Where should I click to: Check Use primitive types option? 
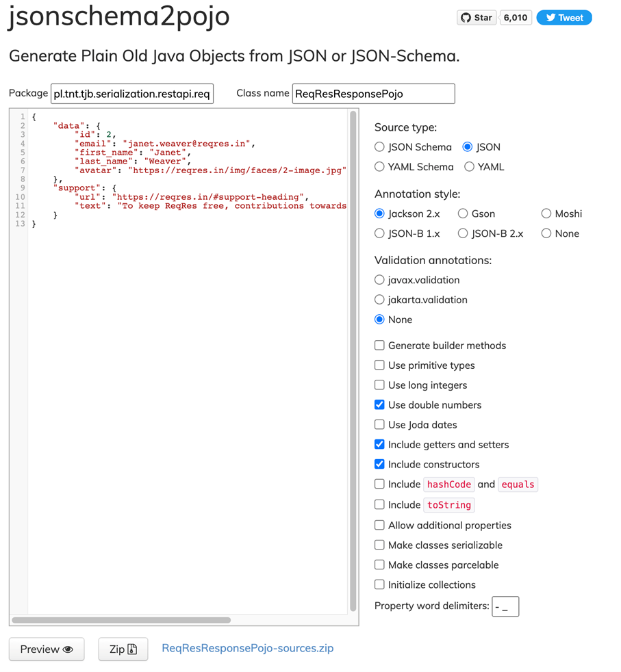380,365
